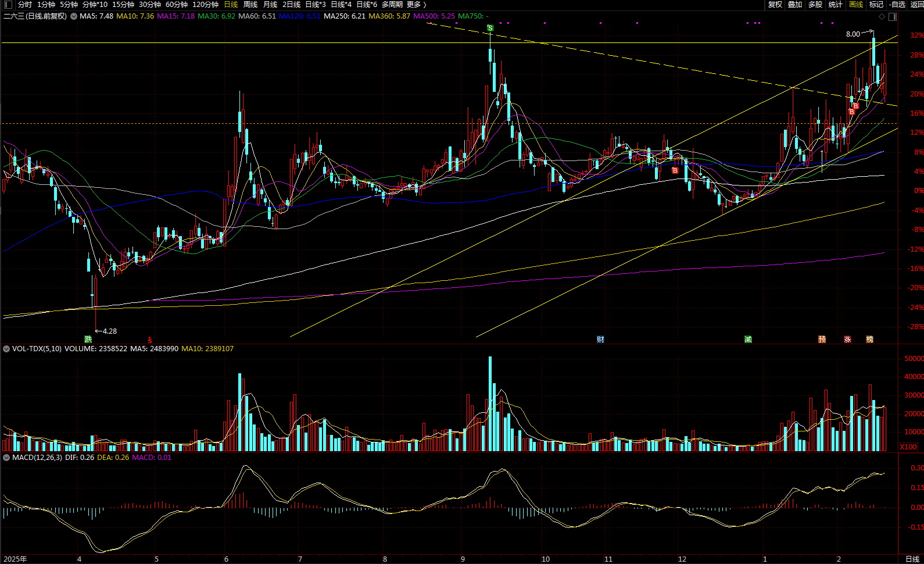Click the X100 volume scale label

[908, 447]
